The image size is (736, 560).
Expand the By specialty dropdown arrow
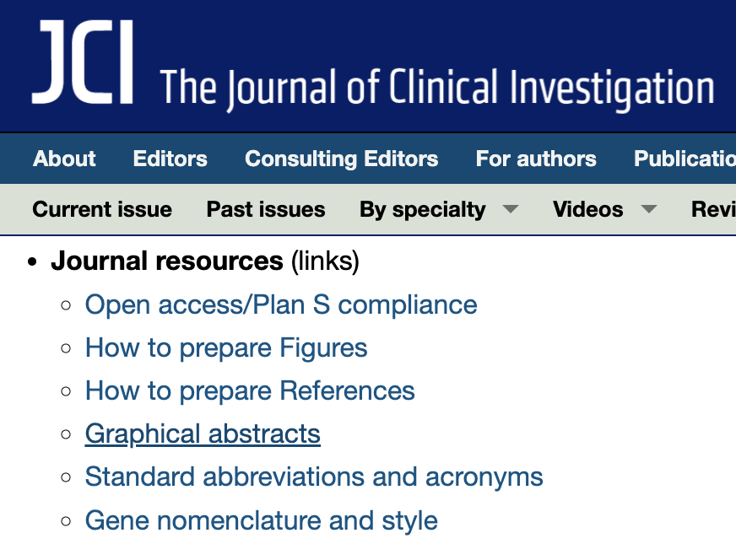click(x=510, y=209)
